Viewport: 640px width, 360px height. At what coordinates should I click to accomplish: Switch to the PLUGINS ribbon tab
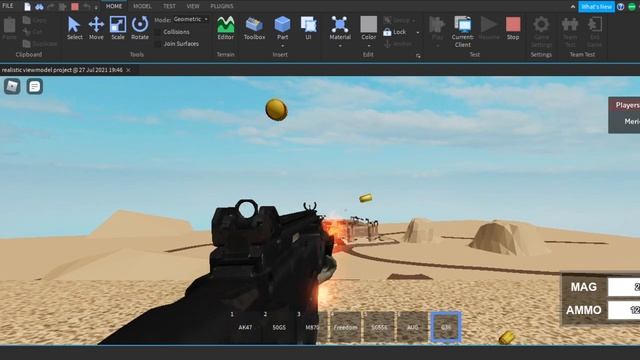tap(222, 6)
